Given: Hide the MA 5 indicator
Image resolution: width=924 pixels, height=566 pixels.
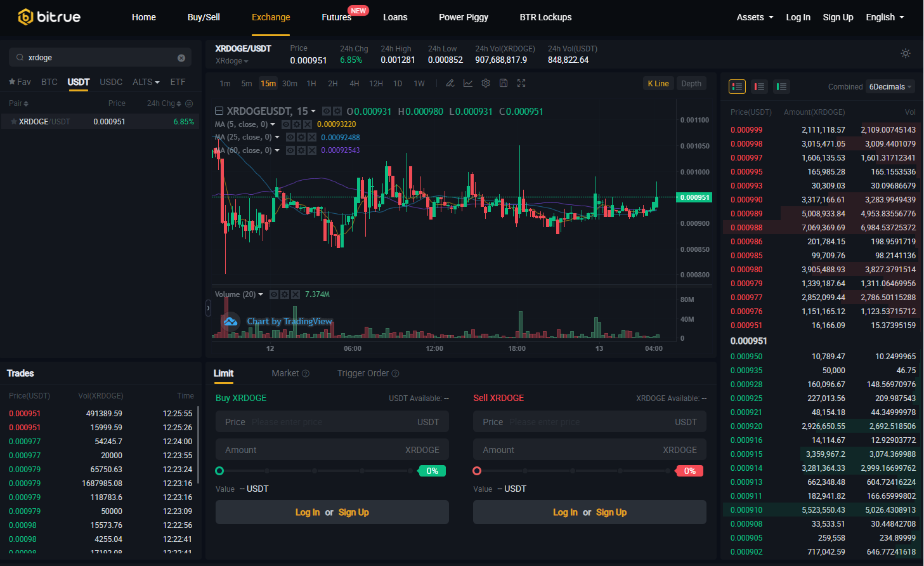Looking at the screenshot, I should [x=286, y=124].
